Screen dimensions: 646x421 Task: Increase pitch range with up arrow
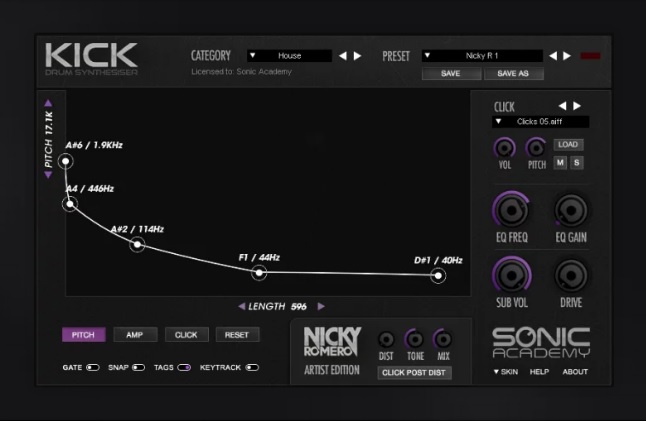click(x=48, y=103)
